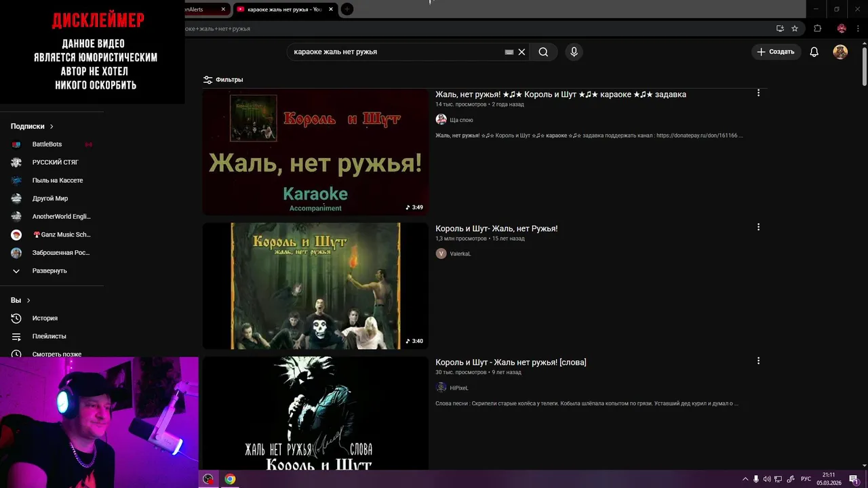Expand the Подписки section header
This screenshot has height=488, width=868.
(x=32, y=126)
